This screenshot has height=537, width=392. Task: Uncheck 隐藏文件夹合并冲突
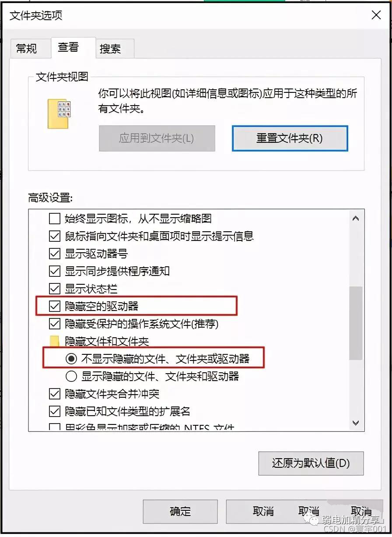click(54, 394)
